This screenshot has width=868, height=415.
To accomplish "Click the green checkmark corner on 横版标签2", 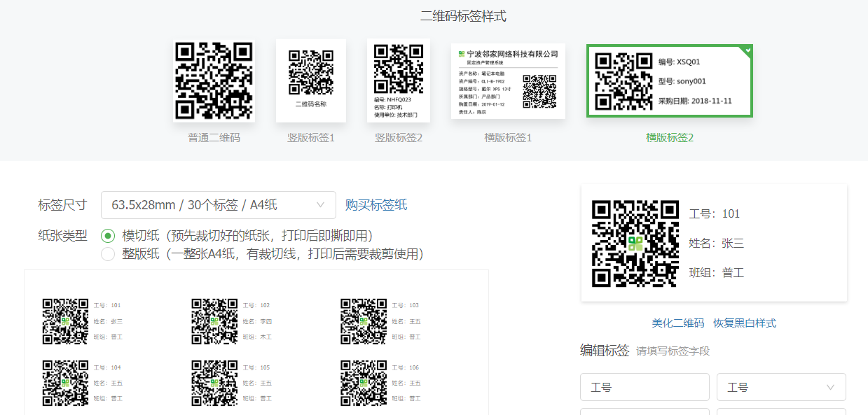I will pyautogui.click(x=748, y=50).
